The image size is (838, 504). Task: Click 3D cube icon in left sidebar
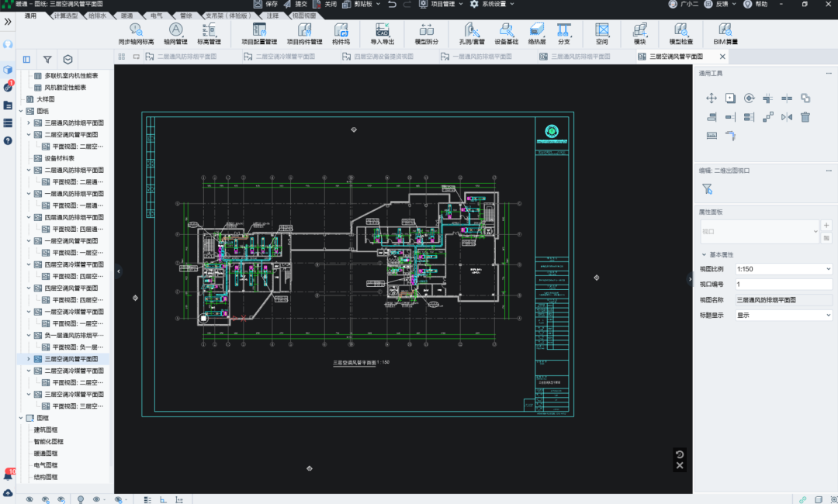click(8, 70)
